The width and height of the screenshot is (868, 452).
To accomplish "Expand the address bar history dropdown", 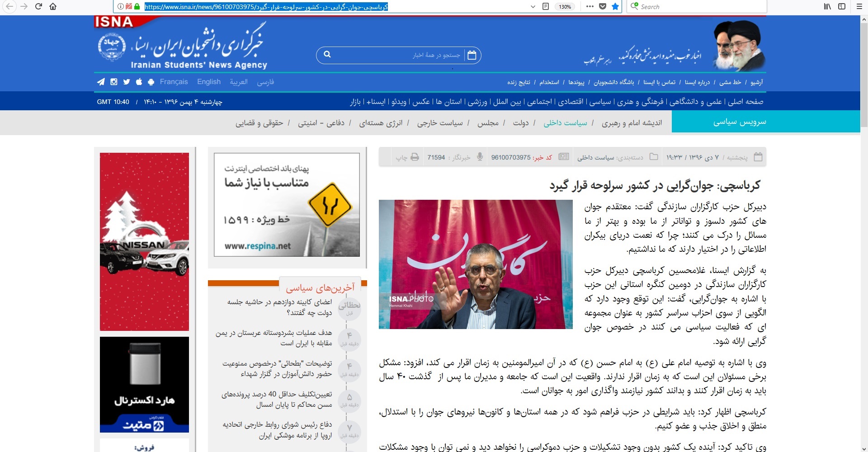I will [x=533, y=6].
